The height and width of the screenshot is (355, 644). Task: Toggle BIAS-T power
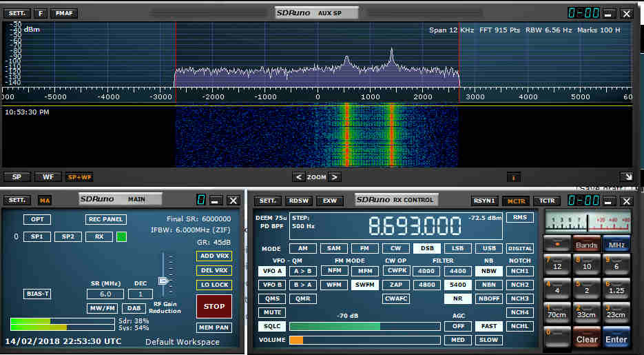coord(37,294)
